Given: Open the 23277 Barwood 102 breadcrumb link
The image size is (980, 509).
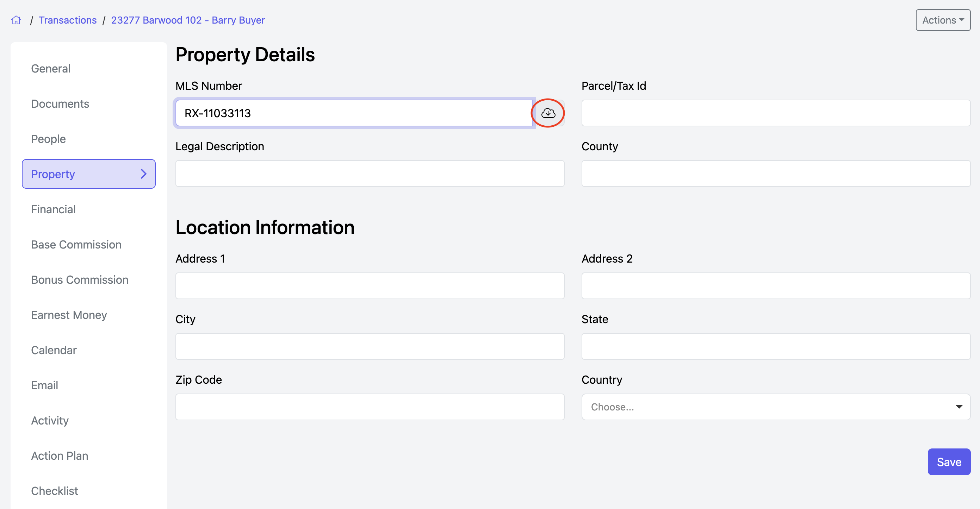Looking at the screenshot, I should (x=187, y=20).
